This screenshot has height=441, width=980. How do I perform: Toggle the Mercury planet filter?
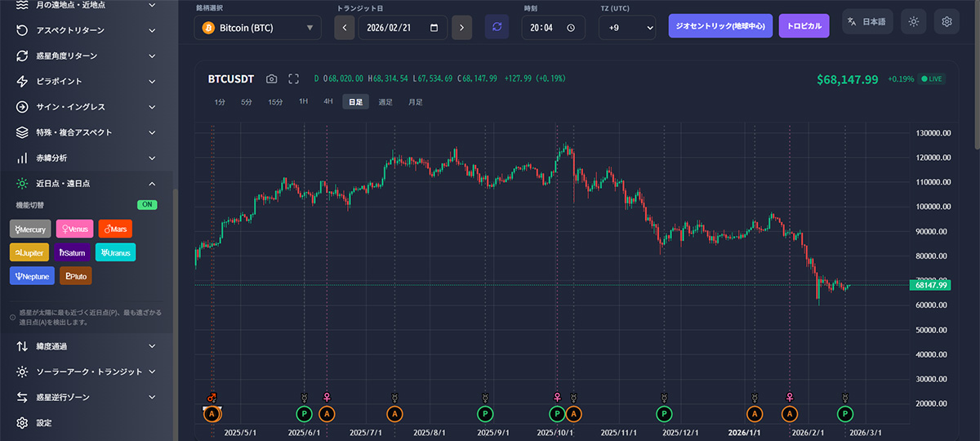tap(30, 229)
